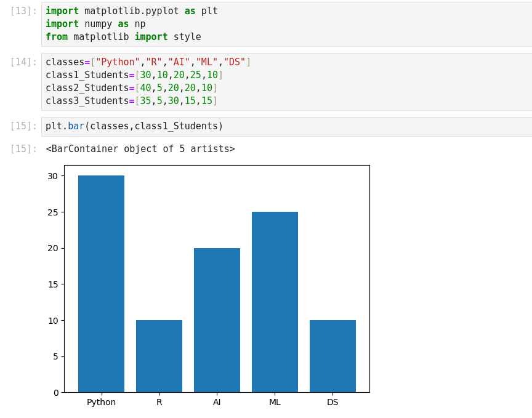Select the cell 13 input prompt
Screen dimensions: 532x418
tap(23, 11)
